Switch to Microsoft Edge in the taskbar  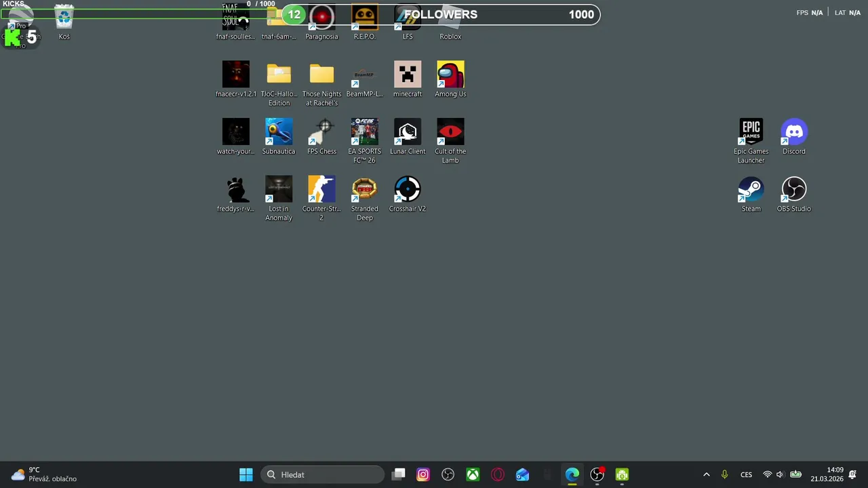(x=572, y=474)
